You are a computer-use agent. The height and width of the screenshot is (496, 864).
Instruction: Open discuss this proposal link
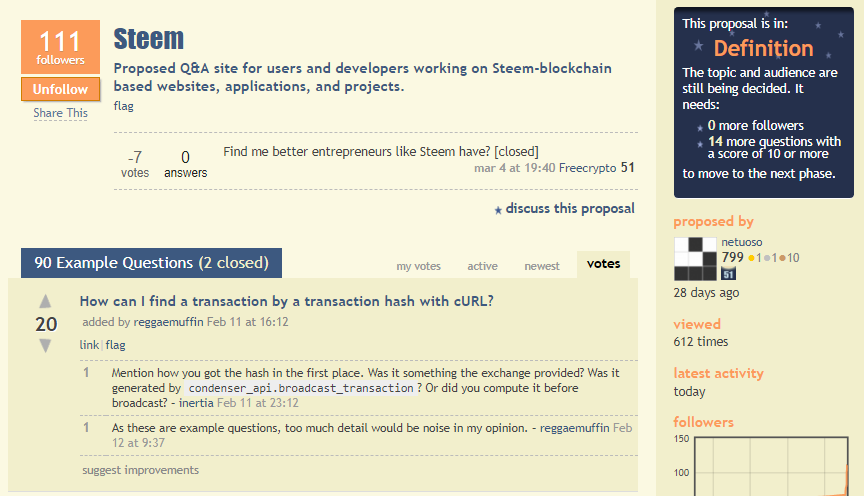click(570, 208)
